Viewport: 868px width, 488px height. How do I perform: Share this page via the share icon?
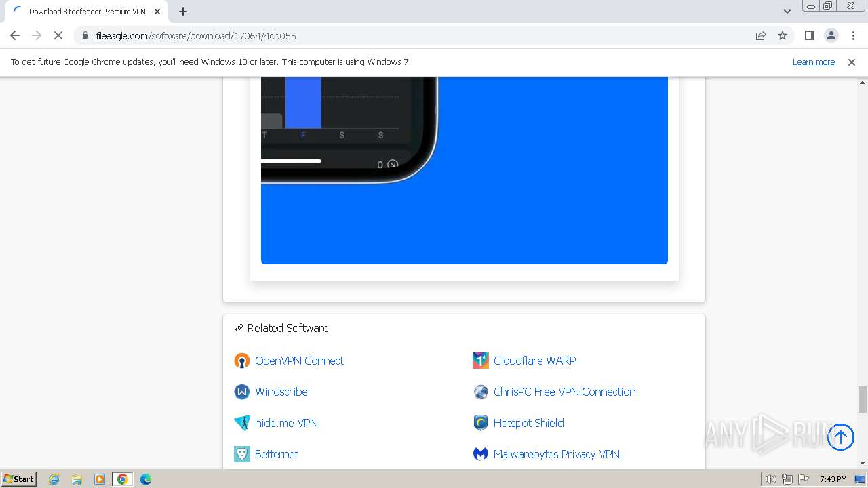(x=761, y=35)
